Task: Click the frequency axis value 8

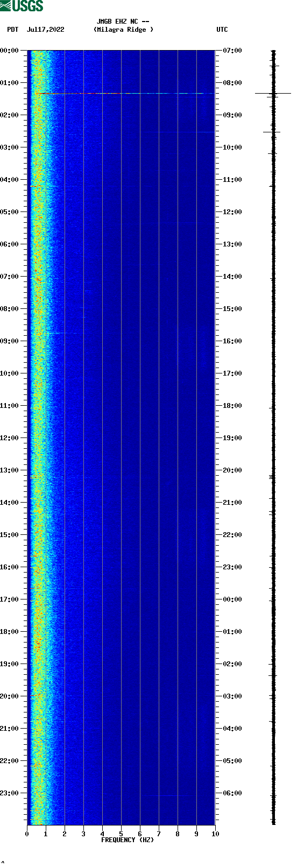Action: tap(178, 834)
